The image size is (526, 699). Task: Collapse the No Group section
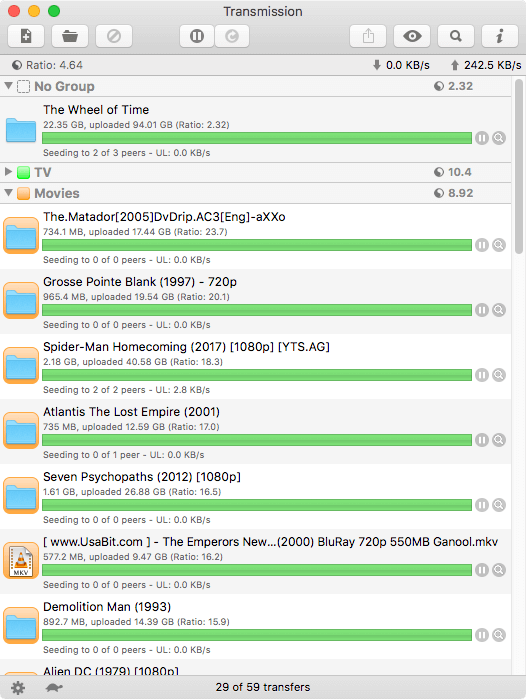tap(8, 85)
